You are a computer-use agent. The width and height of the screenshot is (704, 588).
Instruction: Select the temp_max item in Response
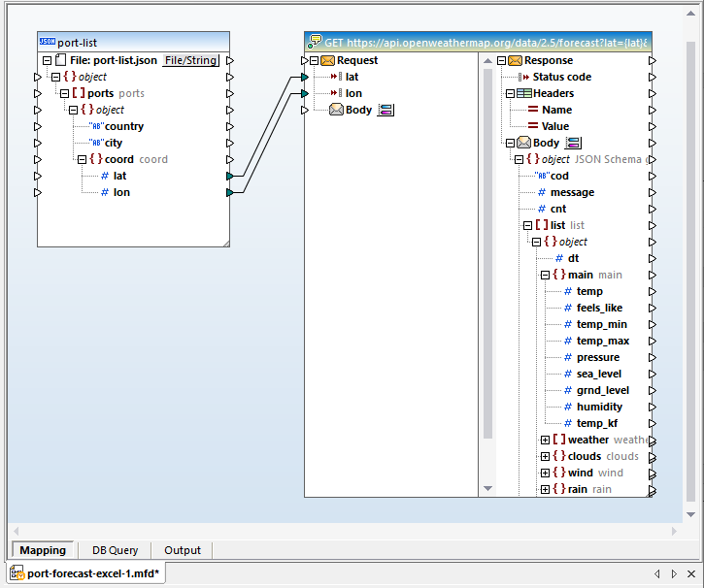pyautogui.click(x=602, y=341)
